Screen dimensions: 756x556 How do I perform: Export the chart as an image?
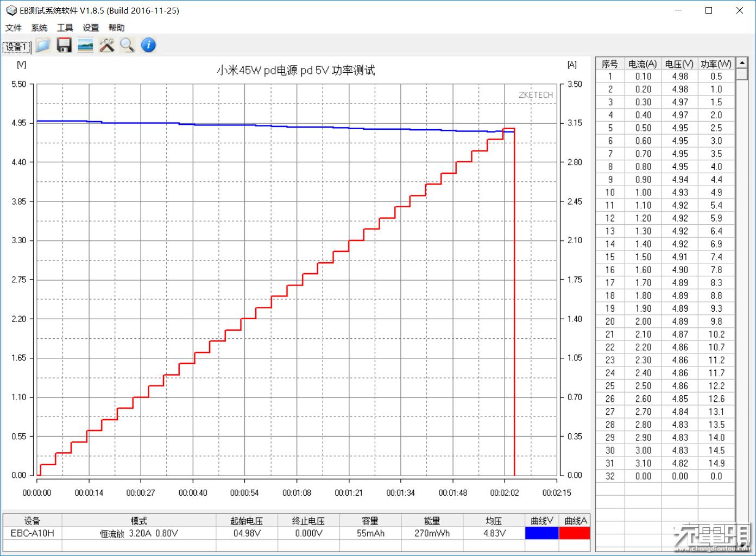(x=84, y=46)
